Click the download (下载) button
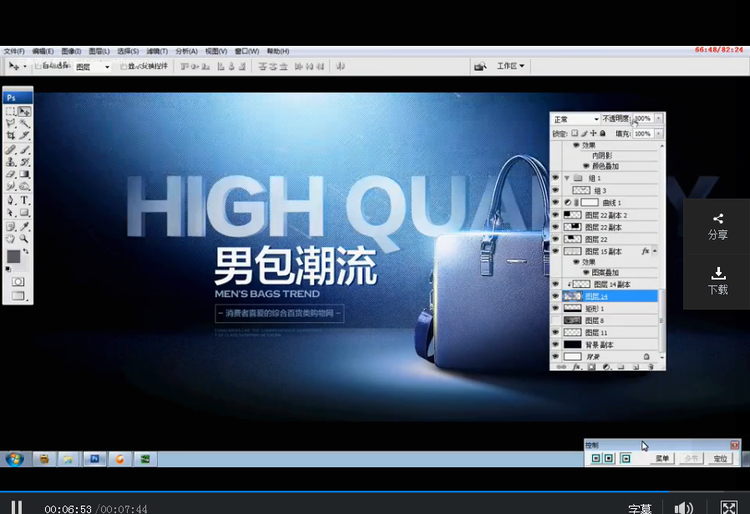The width and height of the screenshot is (750, 514). [717, 281]
